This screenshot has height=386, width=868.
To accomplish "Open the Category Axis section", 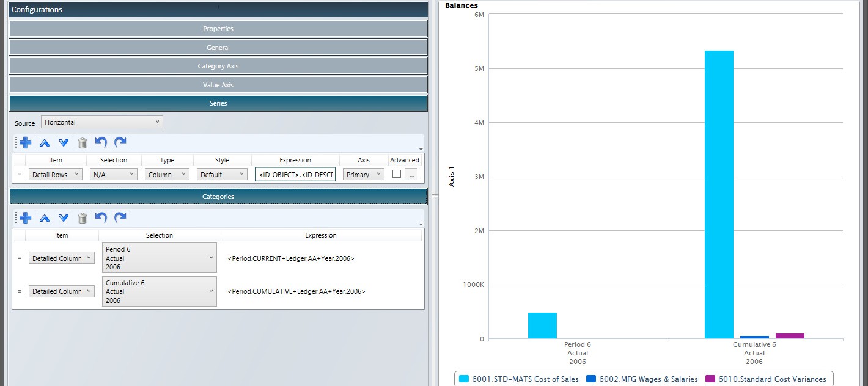I will pyautogui.click(x=218, y=66).
